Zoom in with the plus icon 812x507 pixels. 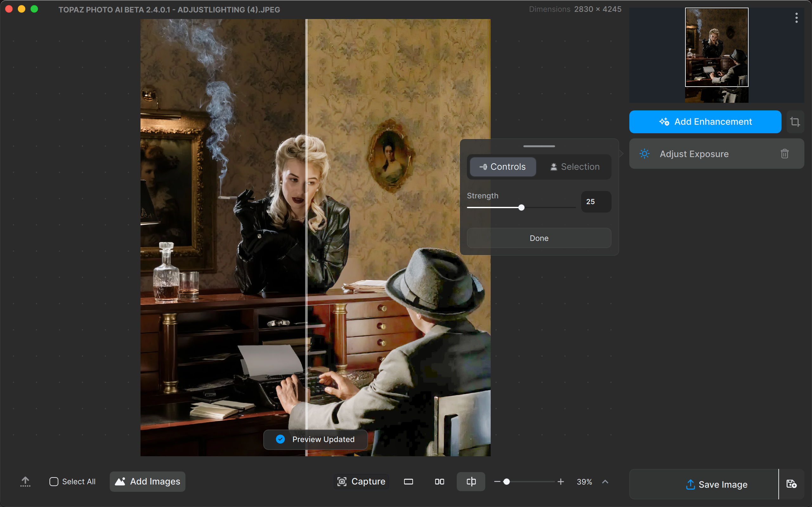click(x=561, y=482)
